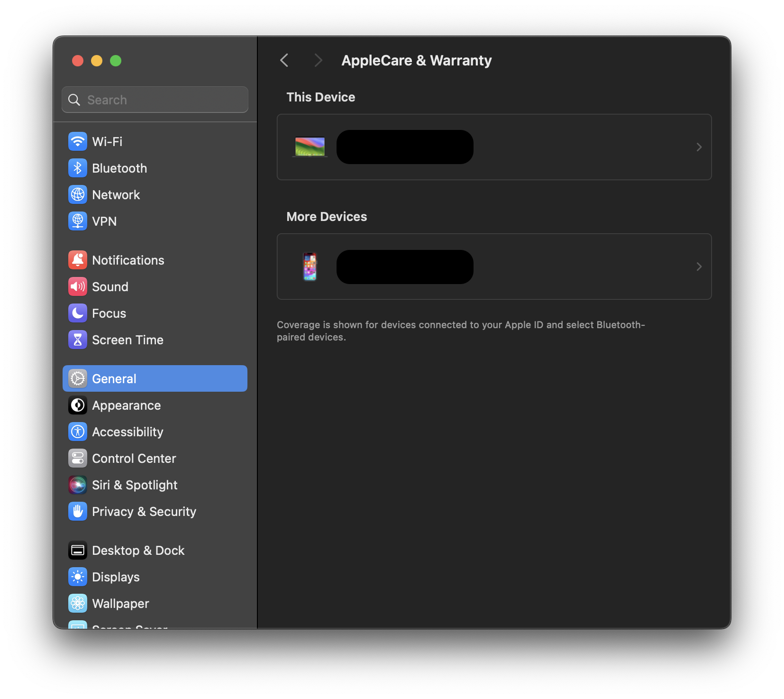The image size is (784, 699).
Task: Click the 'This Device' section heading
Action: [321, 97]
